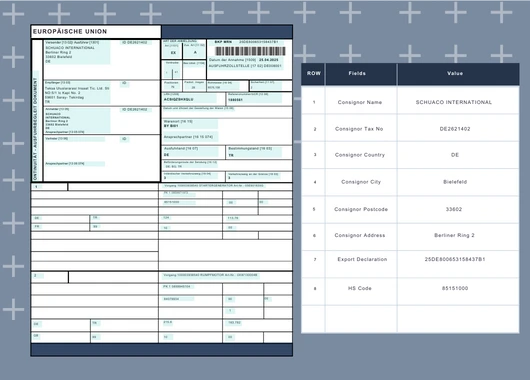Screen dimensions: 530x380
Task: Click the RUMPFMOTOR item description line
Action: point(210,275)
